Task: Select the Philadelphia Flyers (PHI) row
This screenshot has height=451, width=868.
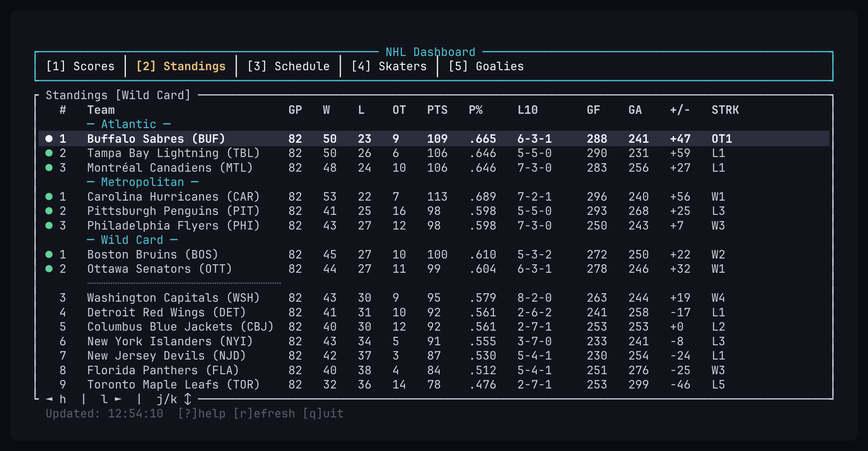Action: click(434, 226)
